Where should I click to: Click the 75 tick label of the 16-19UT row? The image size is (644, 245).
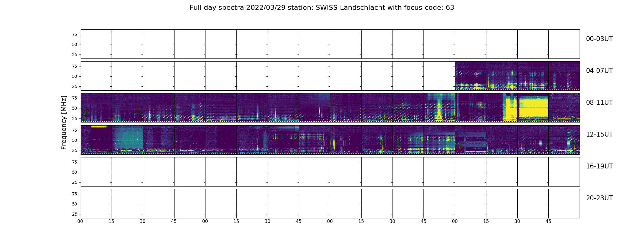pyautogui.click(x=75, y=162)
